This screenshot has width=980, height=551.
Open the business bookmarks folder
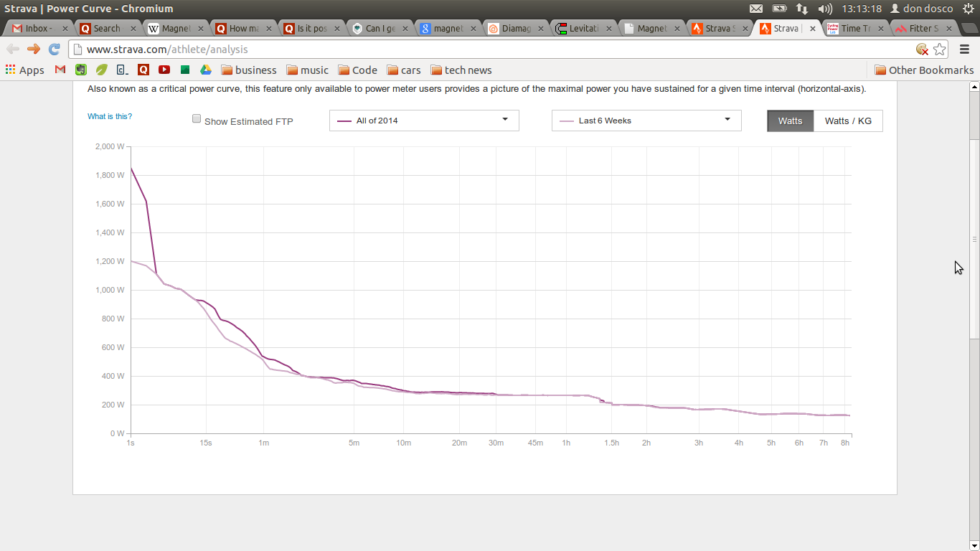(249, 70)
